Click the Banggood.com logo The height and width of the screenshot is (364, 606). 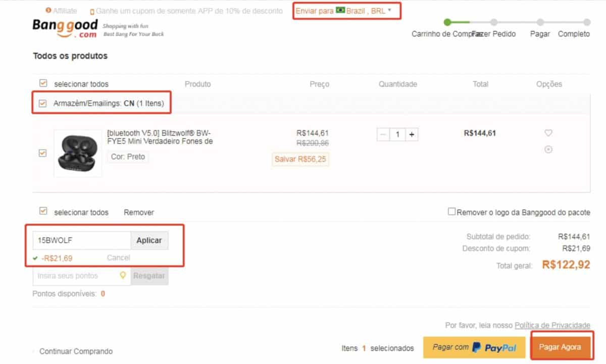pyautogui.click(x=65, y=28)
